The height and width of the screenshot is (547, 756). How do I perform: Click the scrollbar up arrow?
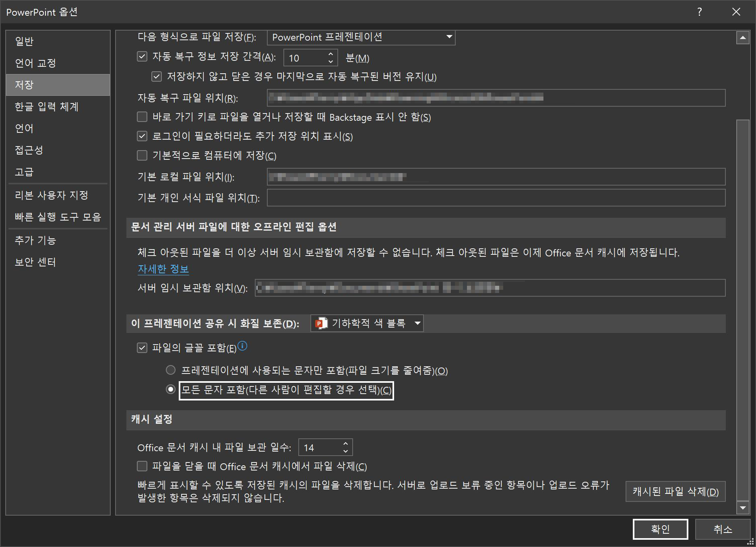click(x=743, y=38)
